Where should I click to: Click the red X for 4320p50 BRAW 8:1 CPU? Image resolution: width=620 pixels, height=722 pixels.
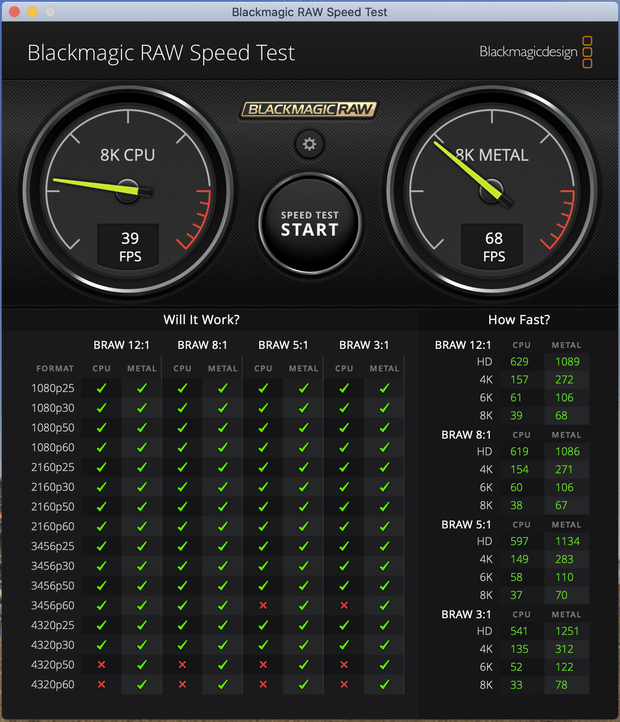[182, 664]
